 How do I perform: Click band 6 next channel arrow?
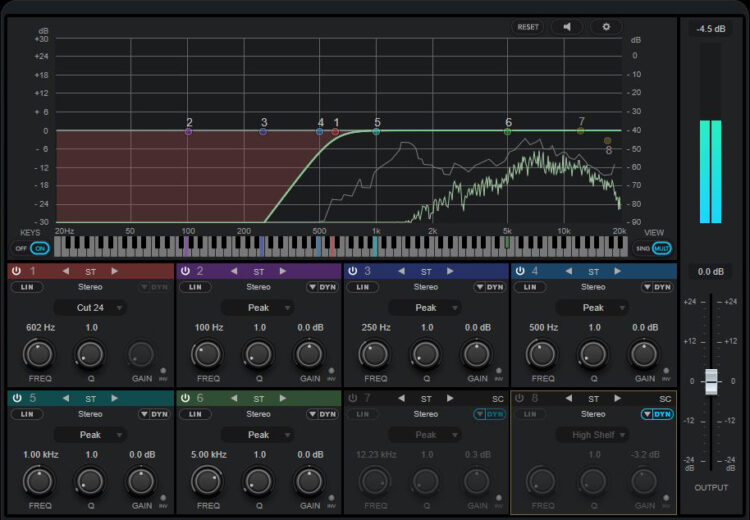[x=283, y=398]
